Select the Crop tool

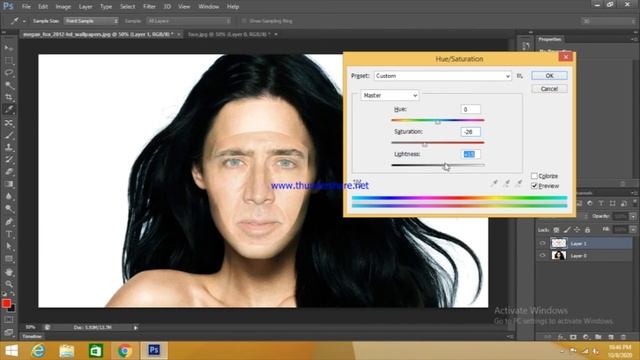(9, 97)
